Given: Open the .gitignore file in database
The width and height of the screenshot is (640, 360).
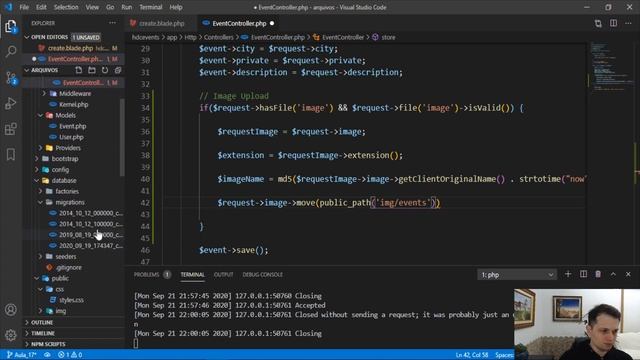Looking at the screenshot, I should point(69,267).
